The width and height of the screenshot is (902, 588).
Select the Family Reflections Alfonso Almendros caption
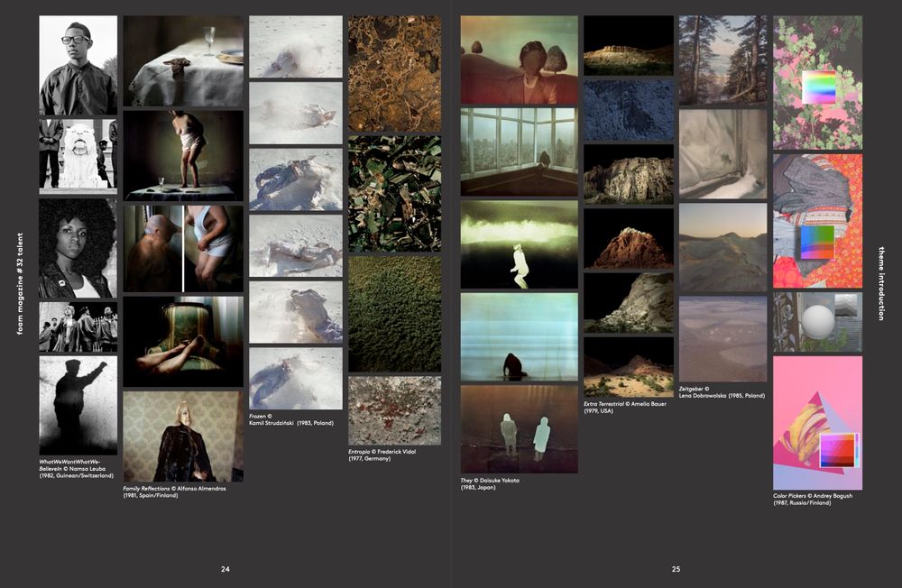pos(175,491)
